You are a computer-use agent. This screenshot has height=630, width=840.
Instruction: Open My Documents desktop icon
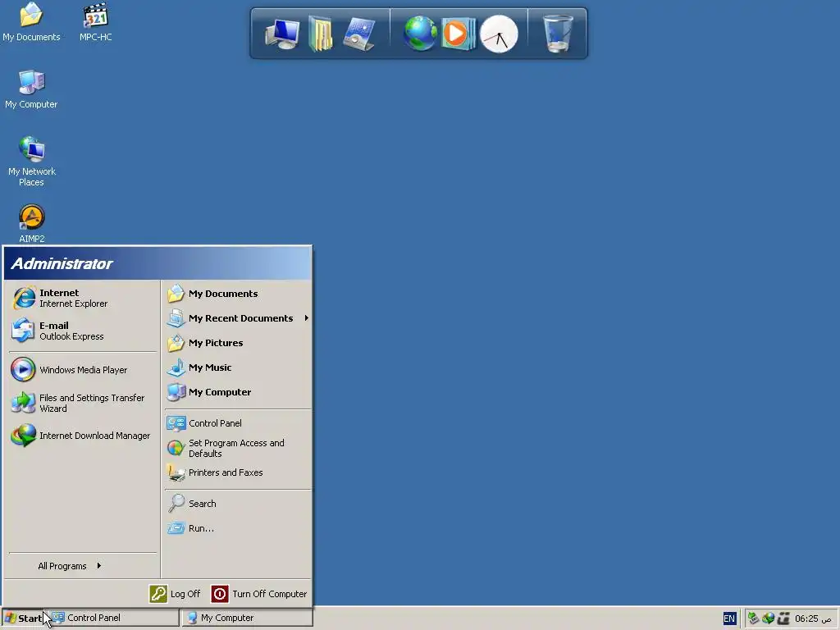tap(31, 22)
